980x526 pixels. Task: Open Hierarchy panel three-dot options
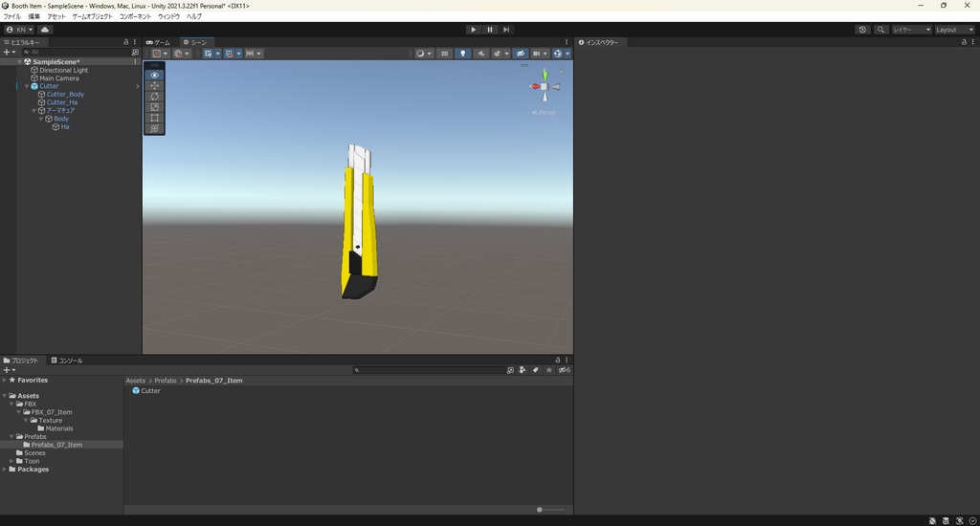pyautogui.click(x=134, y=42)
